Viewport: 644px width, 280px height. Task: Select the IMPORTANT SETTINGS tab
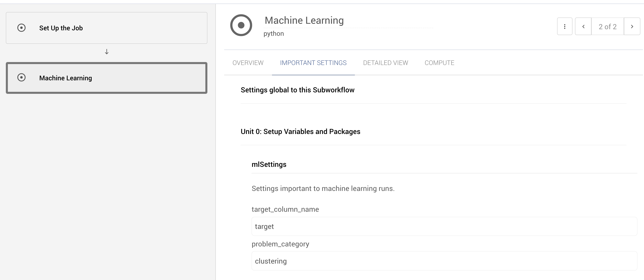313,63
